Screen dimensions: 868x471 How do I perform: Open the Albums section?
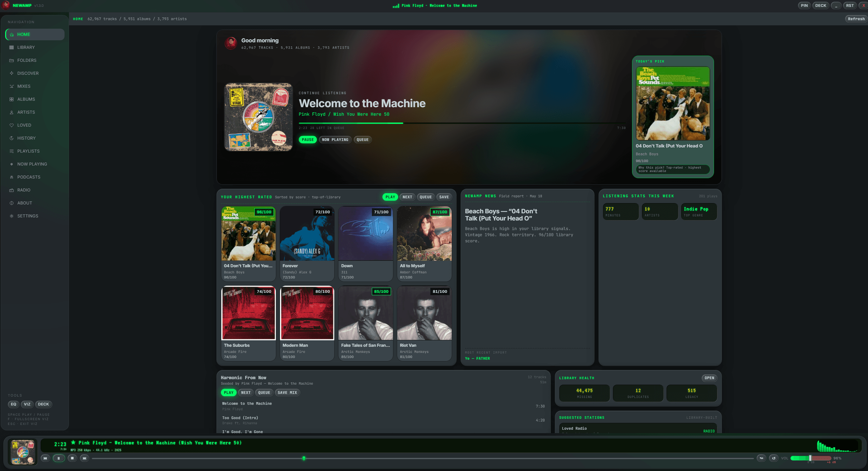[x=35, y=99]
